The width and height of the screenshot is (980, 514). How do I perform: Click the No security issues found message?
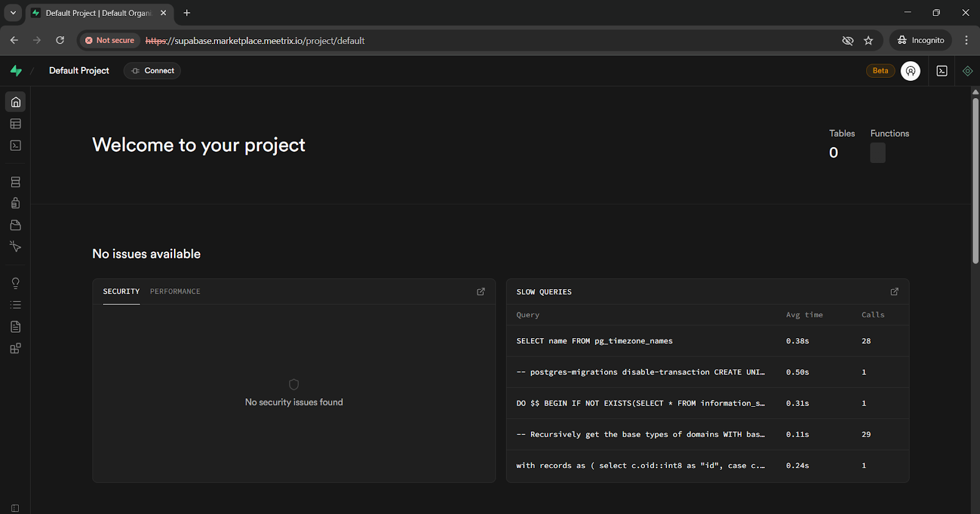(294, 403)
